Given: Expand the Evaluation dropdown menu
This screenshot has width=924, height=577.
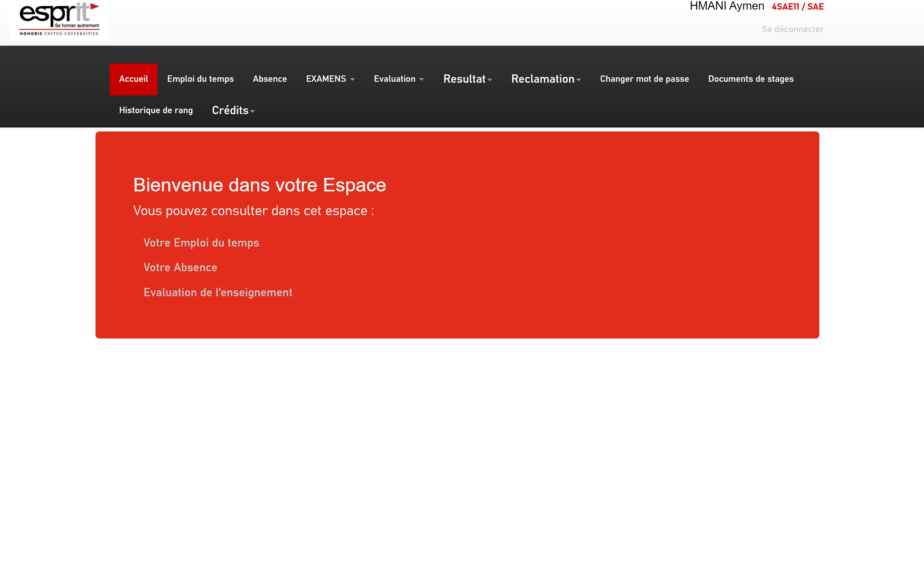Looking at the screenshot, I should pyautogui.click(x=398, y=79).
